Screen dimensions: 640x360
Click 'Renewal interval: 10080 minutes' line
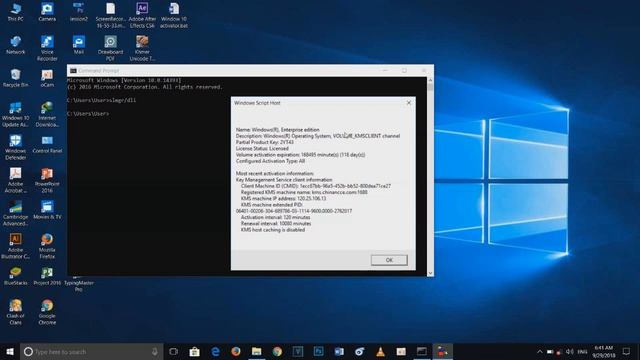(x=276, y=224)
